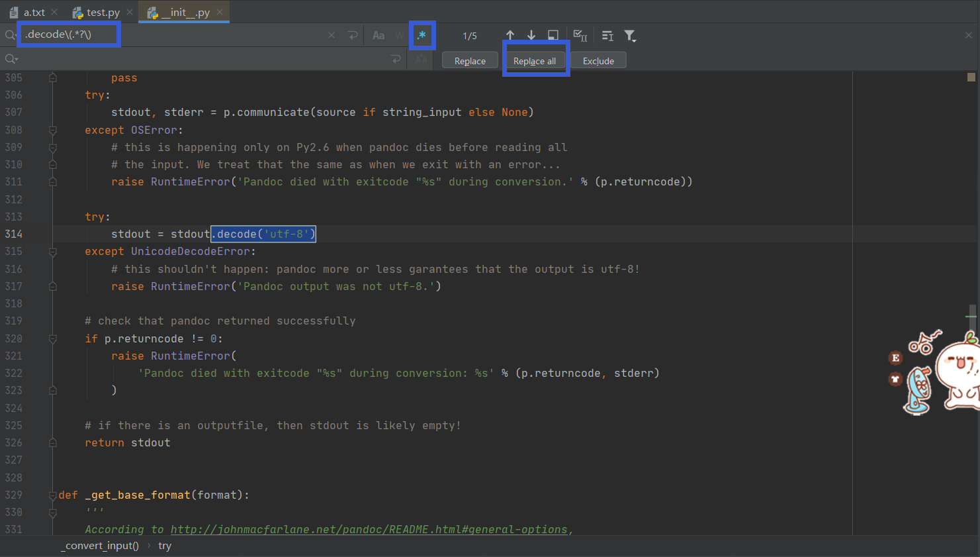
Task: Toggle the Regex (.*) search option
Action: [422, 35]
